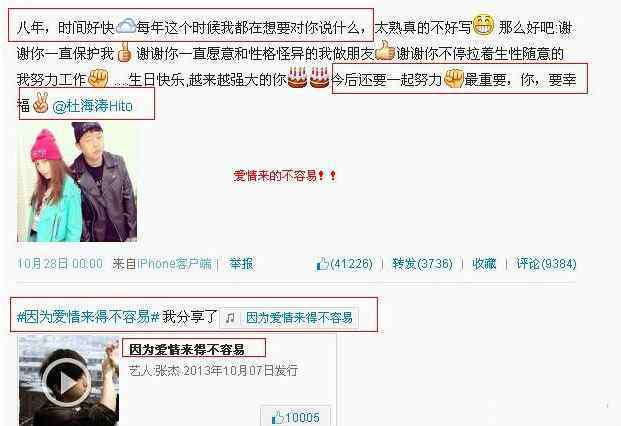
Task: Play the 因为爱情来得不容易 song video
Action: tap(69, 382)
